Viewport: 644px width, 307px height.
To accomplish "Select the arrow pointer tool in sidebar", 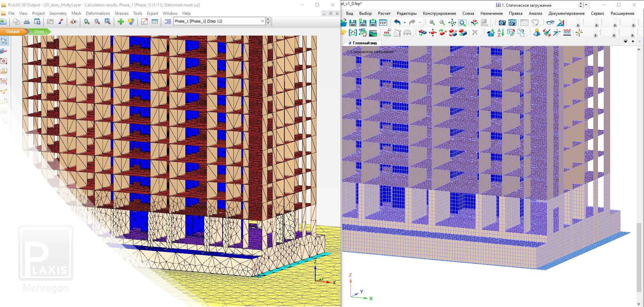I will point(4,41).
